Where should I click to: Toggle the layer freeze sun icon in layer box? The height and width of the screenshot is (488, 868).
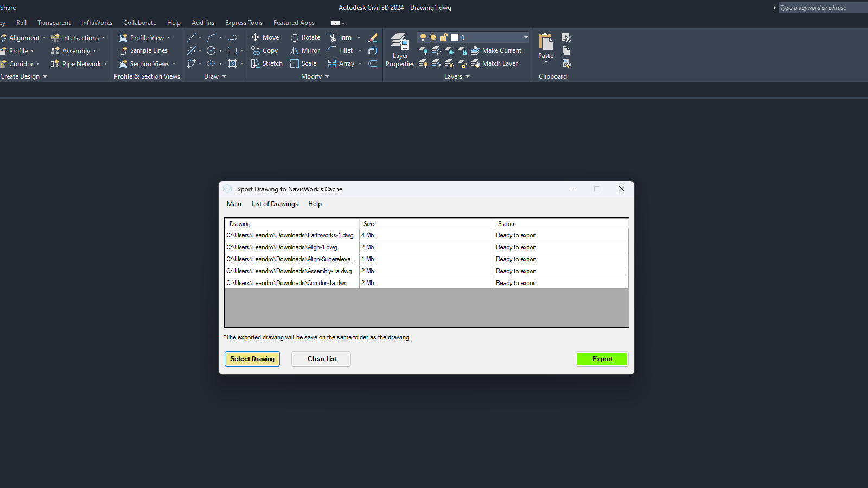coord(433,37)
